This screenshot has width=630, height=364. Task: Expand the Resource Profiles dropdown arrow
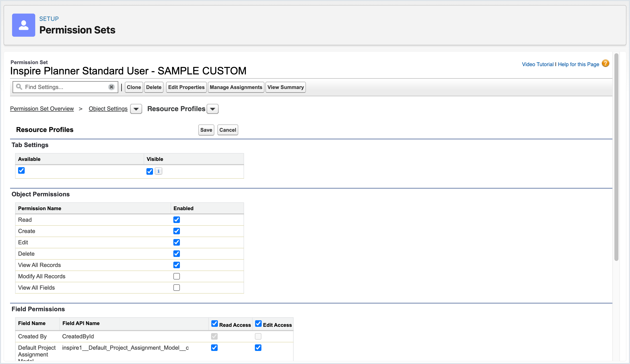coord(213,109)
